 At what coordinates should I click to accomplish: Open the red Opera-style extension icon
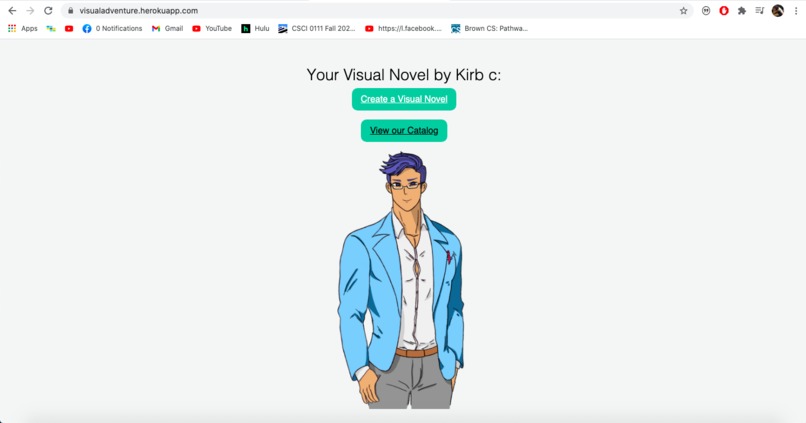724,11
